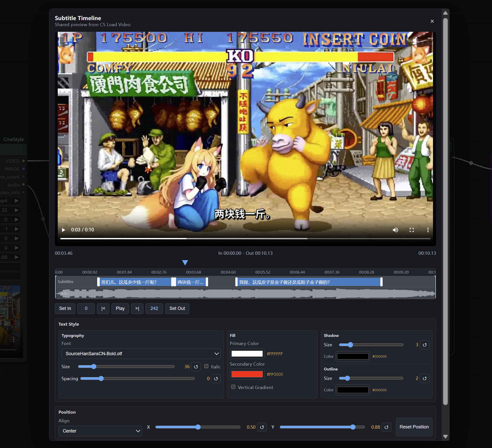Screen dimensions: 492x448
Task: Click the vertical scrollbar thumb of the dialog
Action: click(x=445, y=211)
